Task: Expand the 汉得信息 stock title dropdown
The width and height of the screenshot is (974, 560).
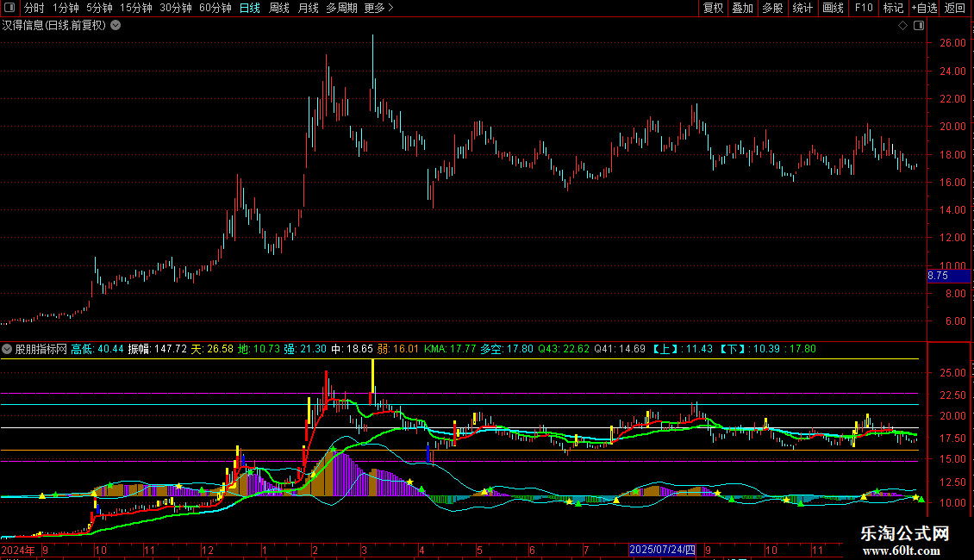Action: (x=116, y=25)
